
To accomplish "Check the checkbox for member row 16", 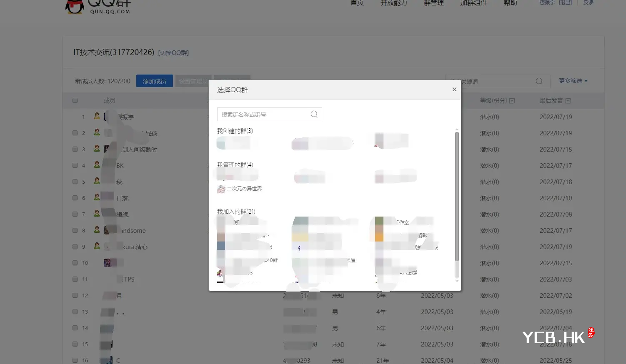I will click(x=75, y=360).
